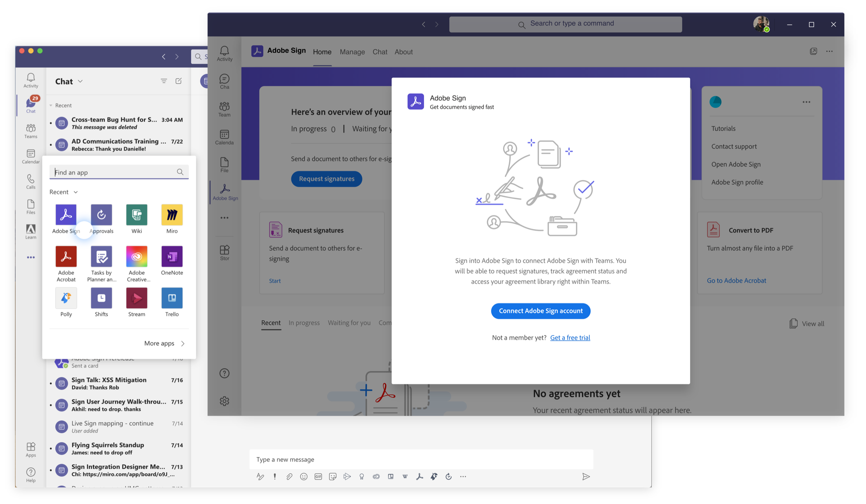This screenshot has width=866, height=504.
Task: Open Wiki app in the apps flyout
Action: [136, 219]
